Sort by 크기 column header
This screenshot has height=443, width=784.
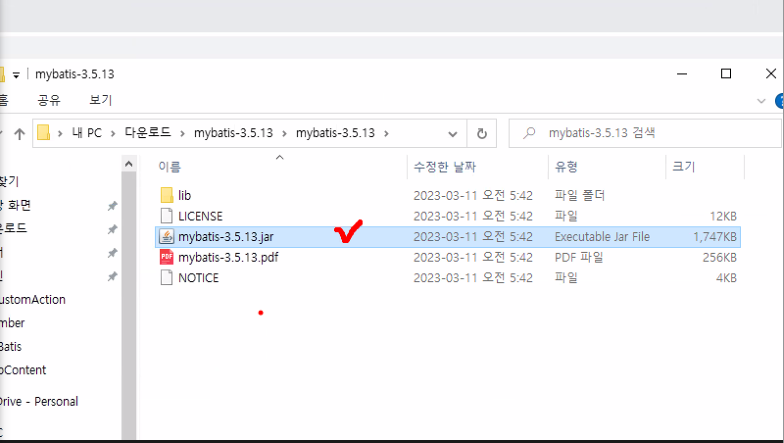[x=684, y=166]
